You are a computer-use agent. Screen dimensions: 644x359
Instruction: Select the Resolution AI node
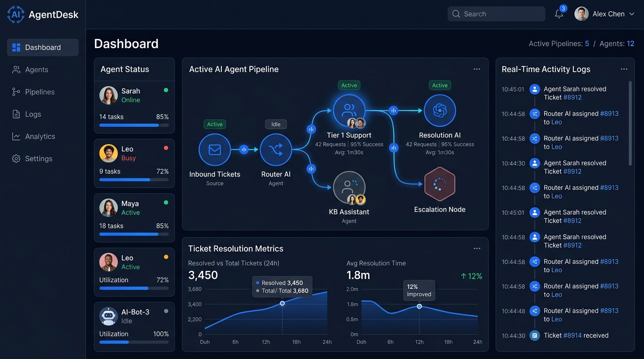click(x=440, y=111)
